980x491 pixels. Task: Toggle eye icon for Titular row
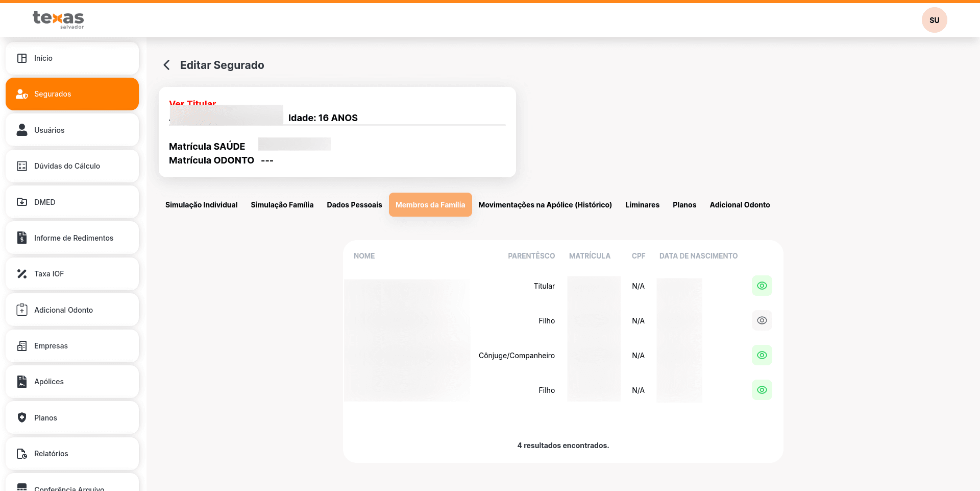pyautogui.click(x=762, y=286)
